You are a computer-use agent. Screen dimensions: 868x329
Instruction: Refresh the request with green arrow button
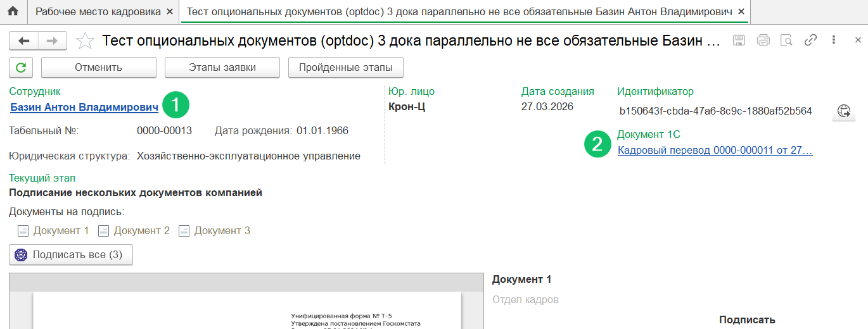click(x=22, y=67)
